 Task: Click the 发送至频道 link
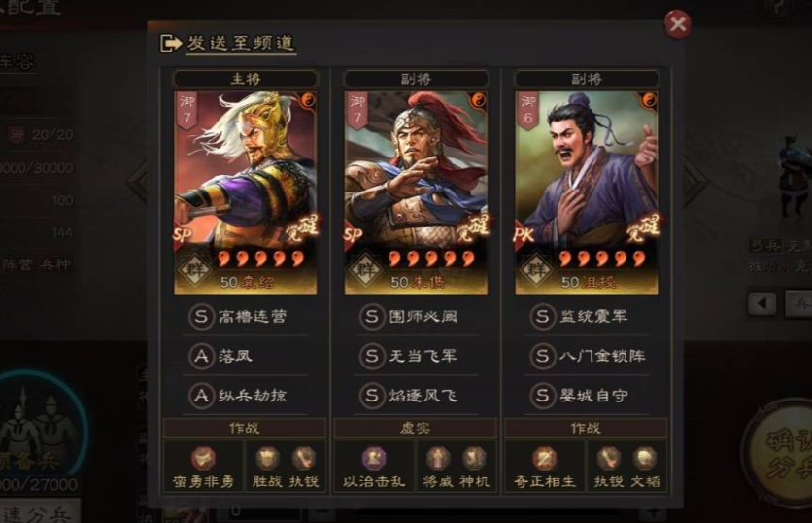[240, 43]
